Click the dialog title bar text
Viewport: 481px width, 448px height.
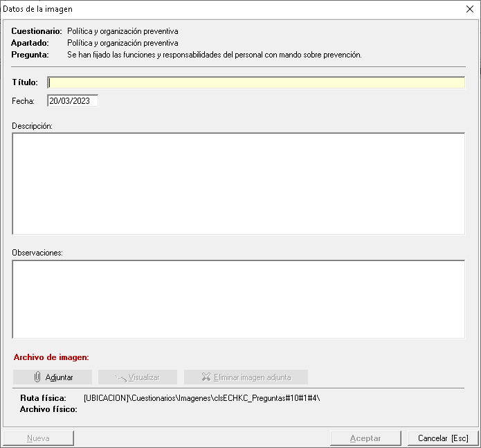(x=38, y=9)
